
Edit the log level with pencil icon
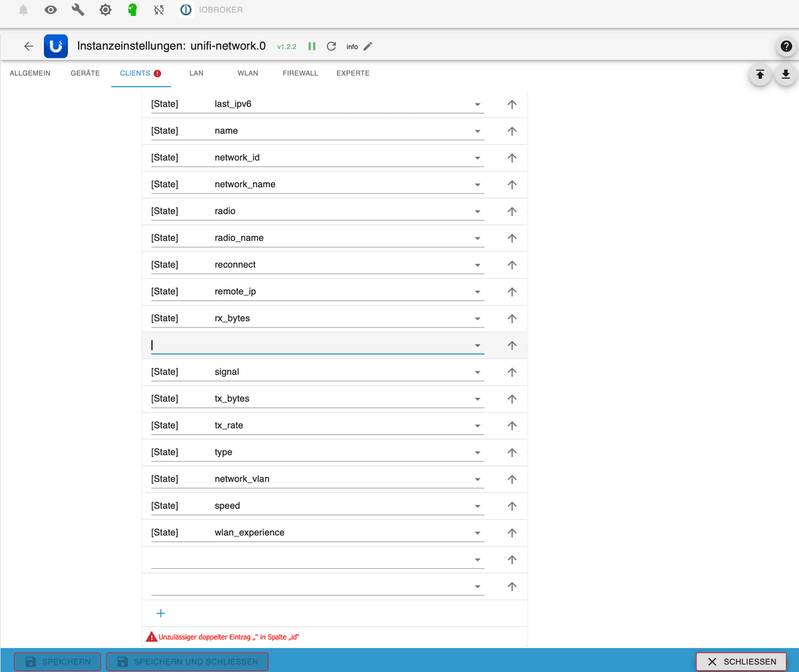[368, 47]
